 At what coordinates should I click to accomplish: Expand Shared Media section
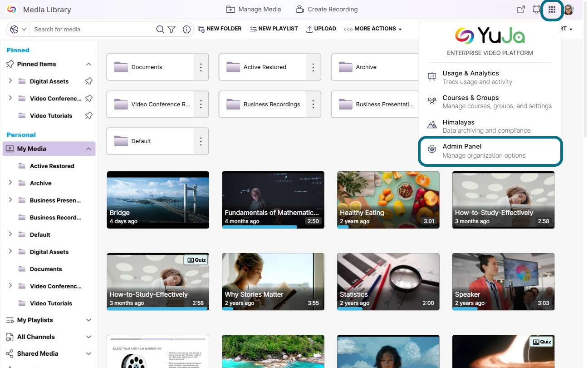[88, 354]
